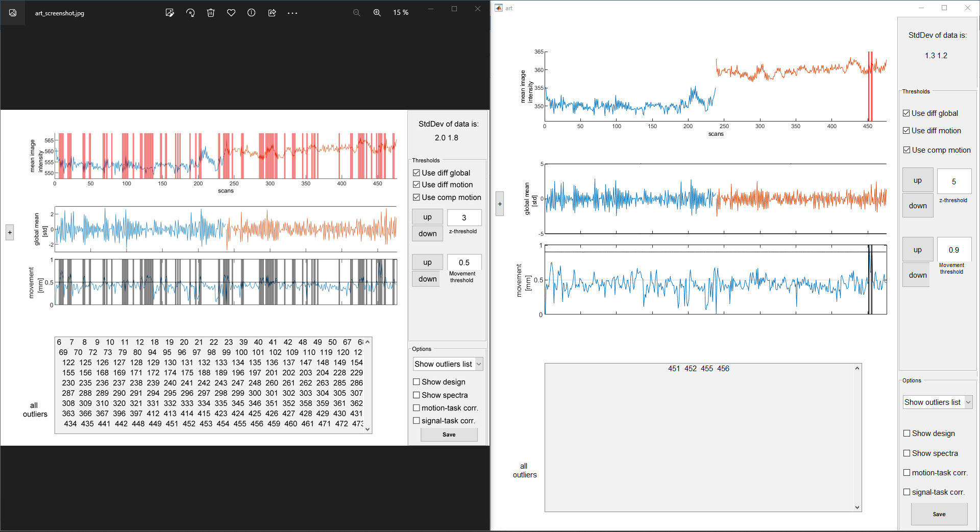Enable Show design in the art window

tap(907, 433)
